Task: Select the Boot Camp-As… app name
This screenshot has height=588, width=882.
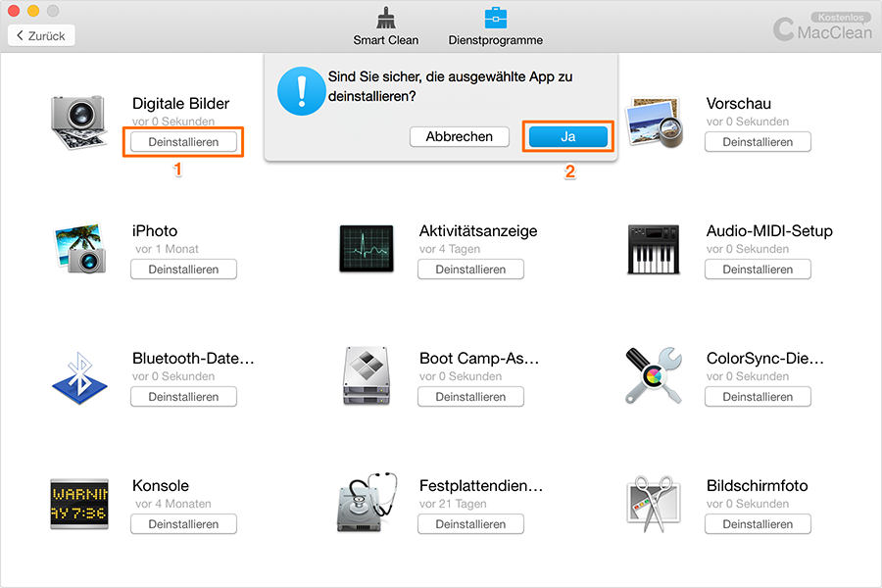Action: tap(479, 359)
